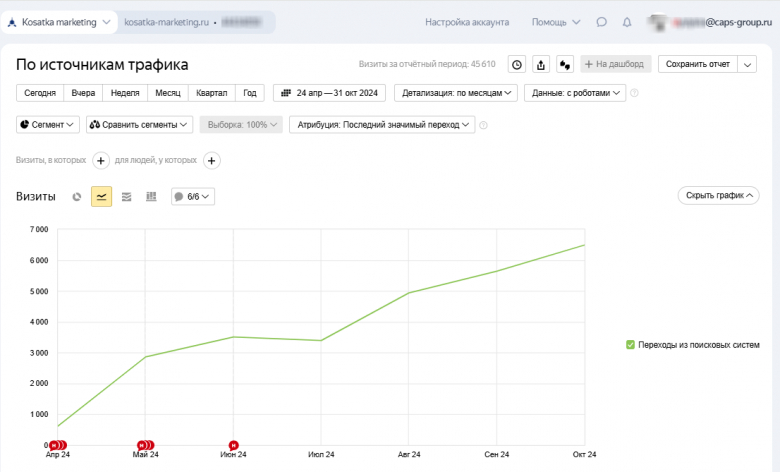This screenshot has height=472, width=780.
Task: Click the export report icon
Action: 541,65
